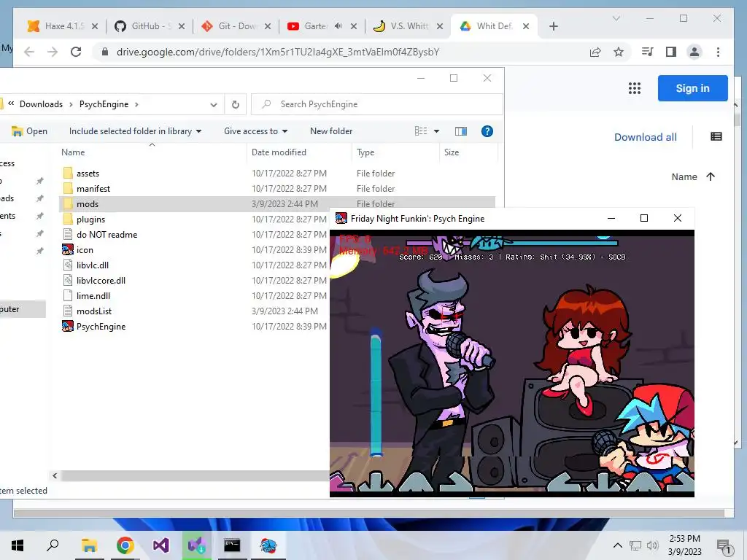Open Visual Studio Installer taskbar icon
The image size is (747, 560).
197,545
